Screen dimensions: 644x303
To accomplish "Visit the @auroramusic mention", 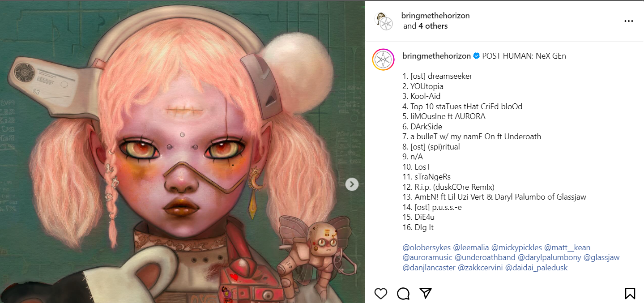I will point(428,257).
